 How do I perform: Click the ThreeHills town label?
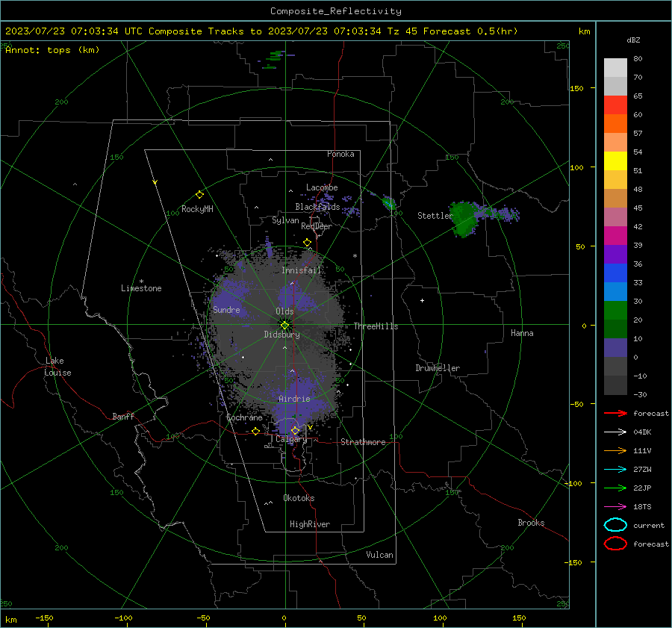coord(376,326)
